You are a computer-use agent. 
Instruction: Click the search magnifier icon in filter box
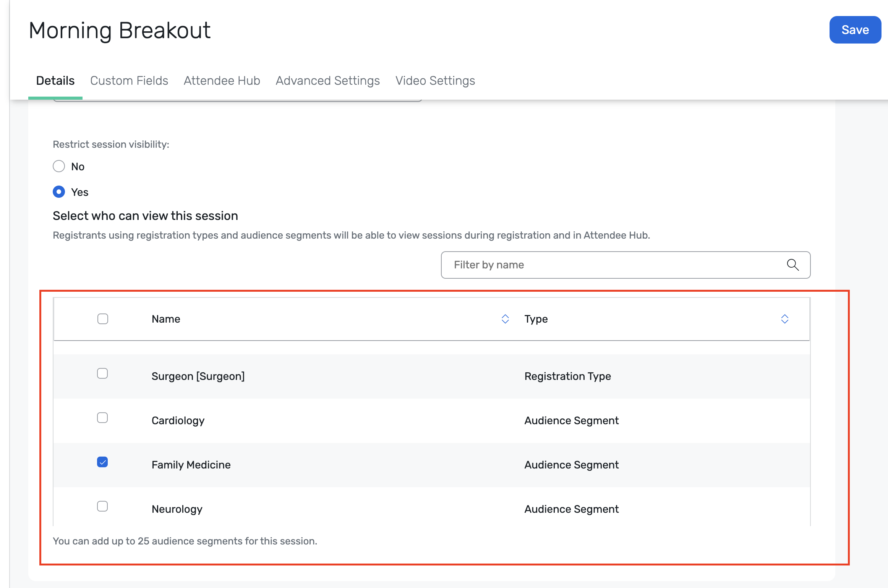point(793,265)
